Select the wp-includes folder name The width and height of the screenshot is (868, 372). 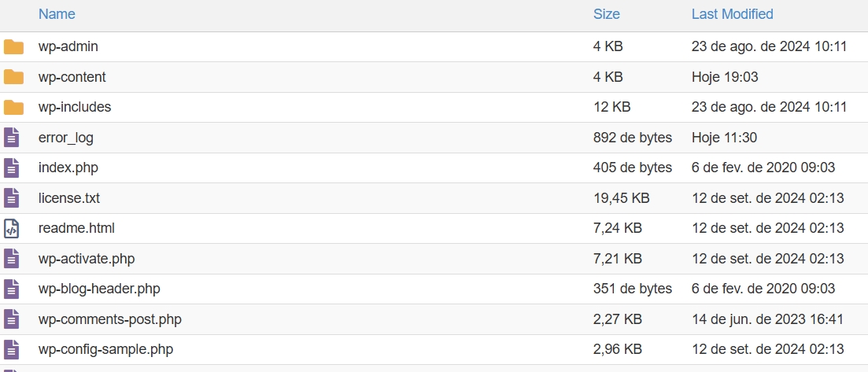[x=75, y=107]
